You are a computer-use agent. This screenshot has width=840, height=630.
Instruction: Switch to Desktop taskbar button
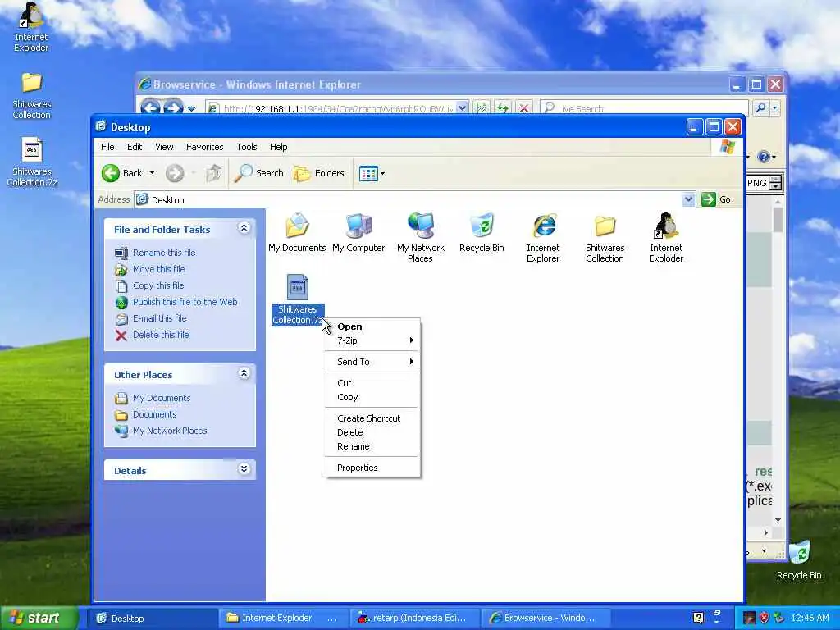tap(153, 619)
